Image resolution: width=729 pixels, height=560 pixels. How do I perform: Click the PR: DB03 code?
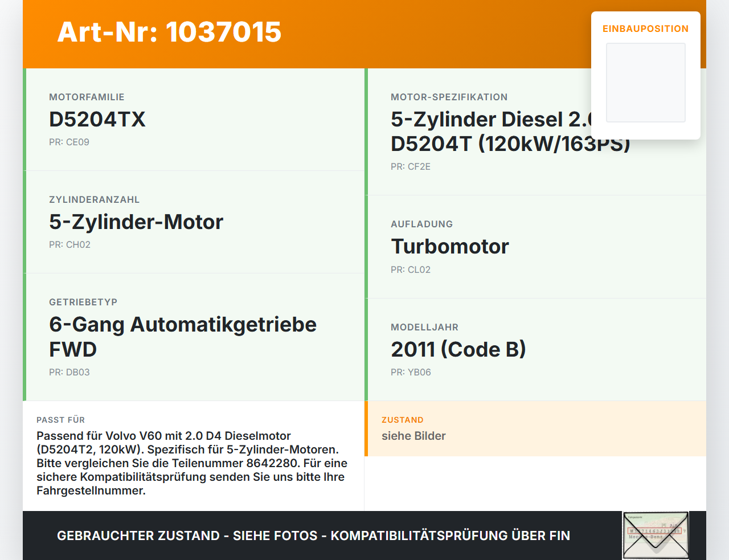69,372
